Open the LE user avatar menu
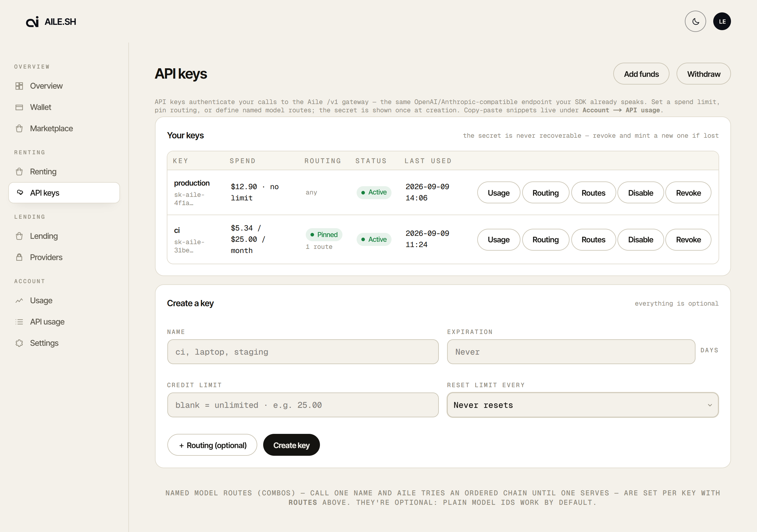The width and height of the screenshot is (757, 532). (722, 21)
